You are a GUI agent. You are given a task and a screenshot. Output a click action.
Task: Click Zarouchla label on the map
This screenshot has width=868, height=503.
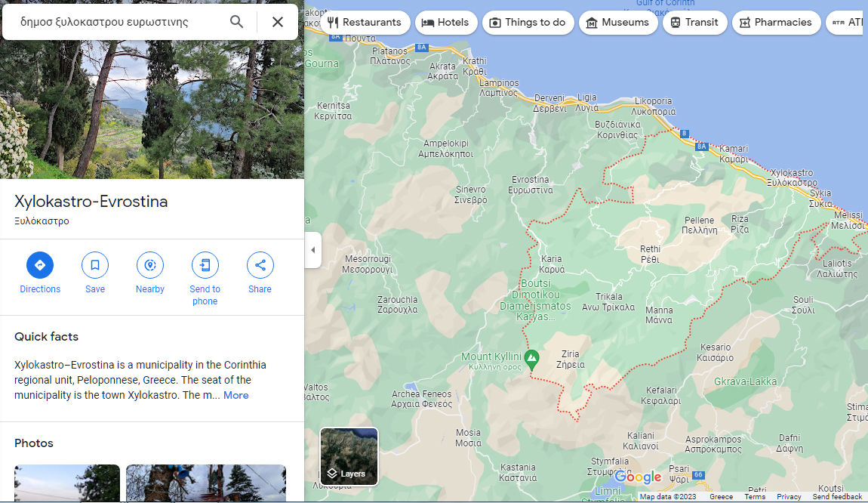coord(398,304)
